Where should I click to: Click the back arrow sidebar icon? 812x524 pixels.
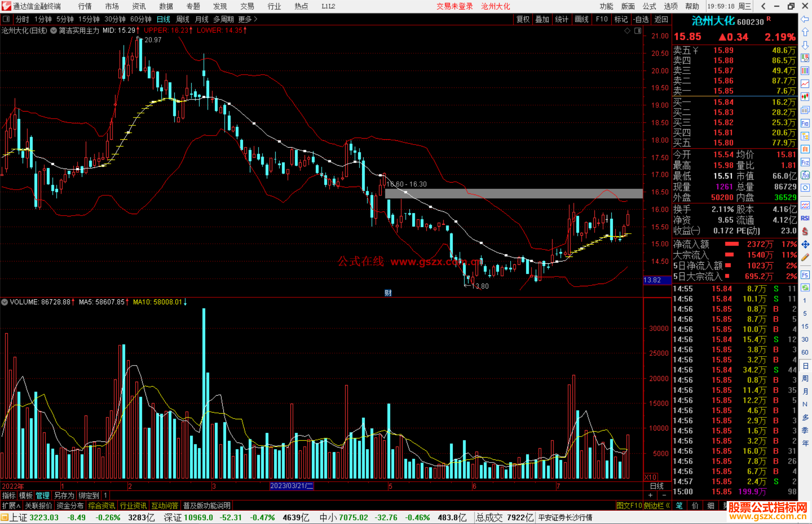(x=805, y=19)
